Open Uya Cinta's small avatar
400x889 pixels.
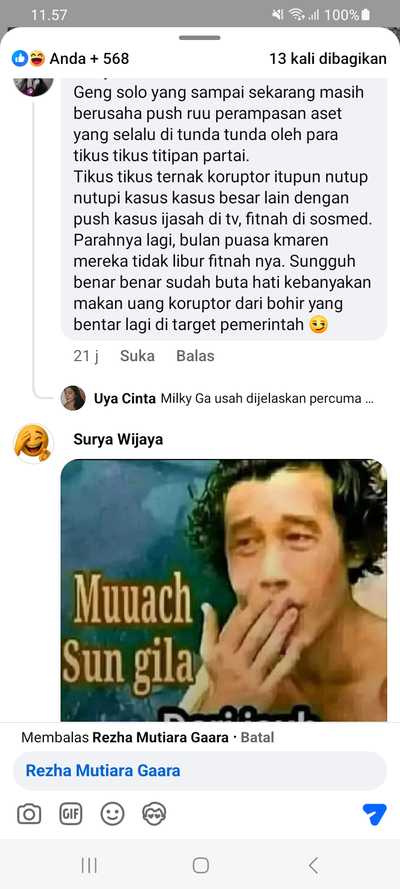point(73,398)
